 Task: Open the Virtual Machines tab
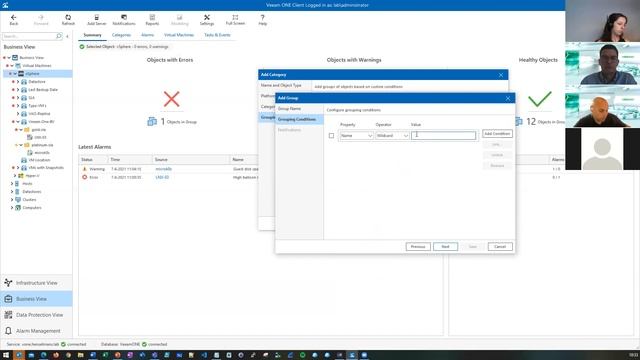[x=179, y=35]
